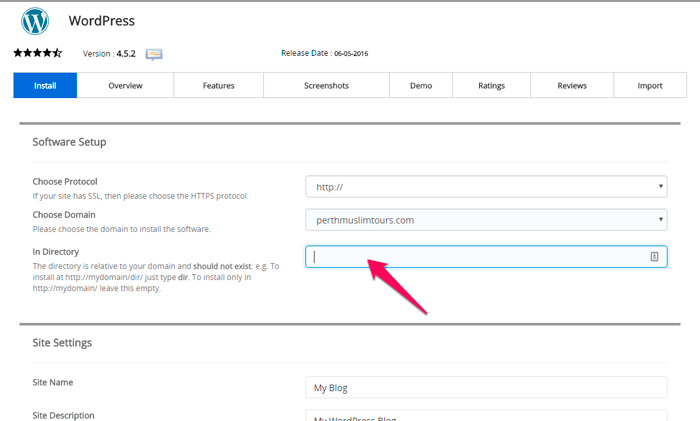The image size is (700, 421).
Task: Select the Install tab
Action: tap(45, 86)
